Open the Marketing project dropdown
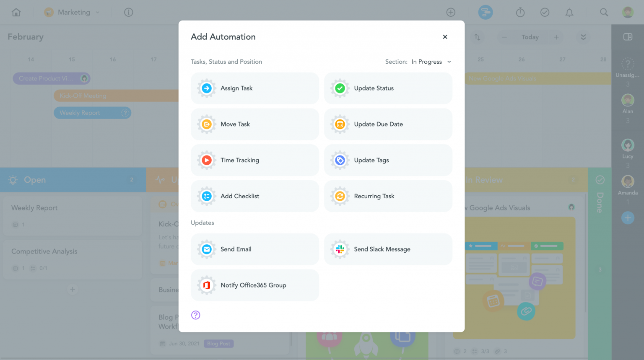644x360 pixels. pos(72,12)
